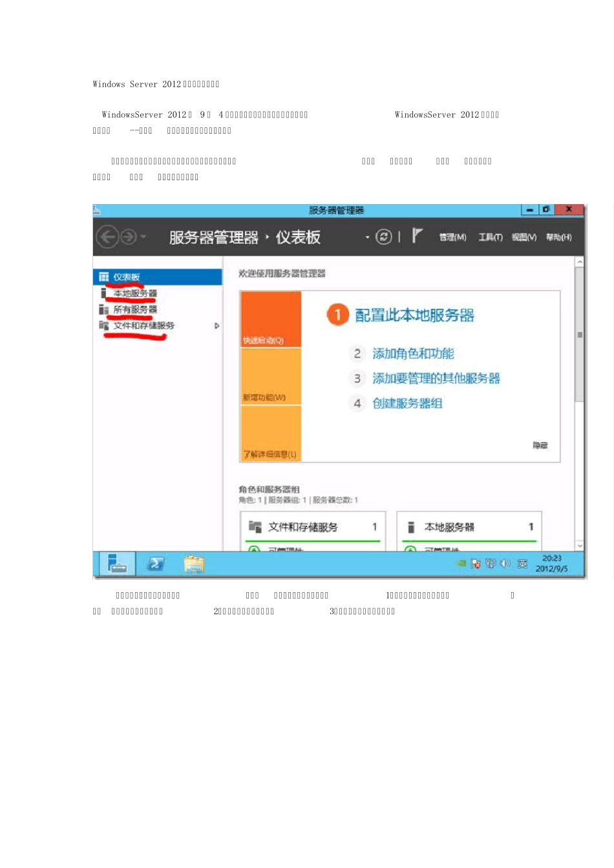The height and width of the screenshot is (868, 614).
Task: Open the notifications flag icon
Action: pos(418,236)
